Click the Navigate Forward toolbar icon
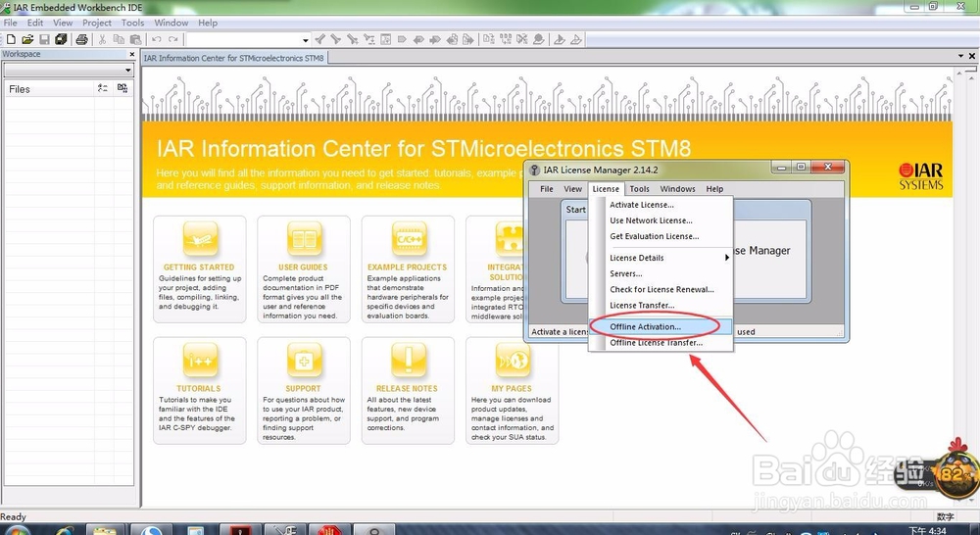980x535 pixels. (468, 39)
